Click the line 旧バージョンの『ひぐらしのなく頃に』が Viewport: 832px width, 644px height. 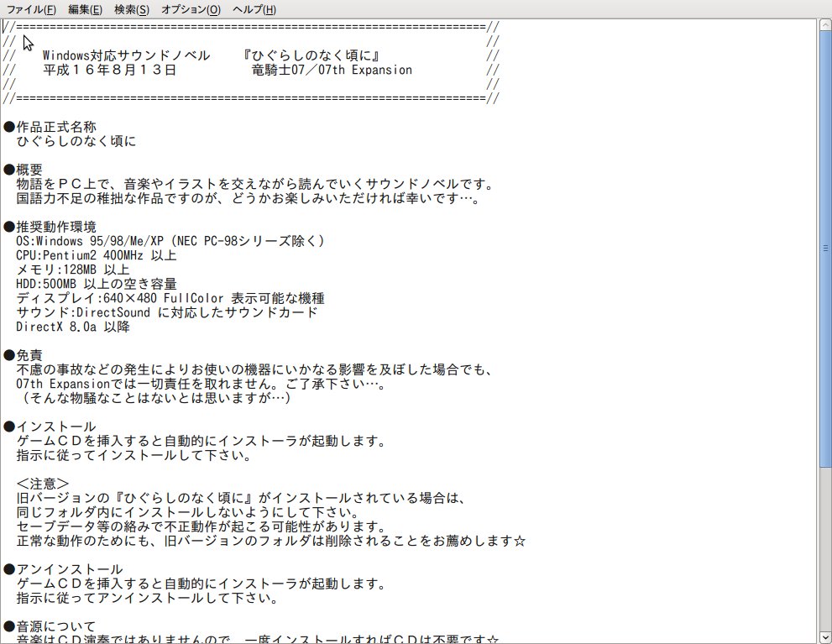pos(242,498)
